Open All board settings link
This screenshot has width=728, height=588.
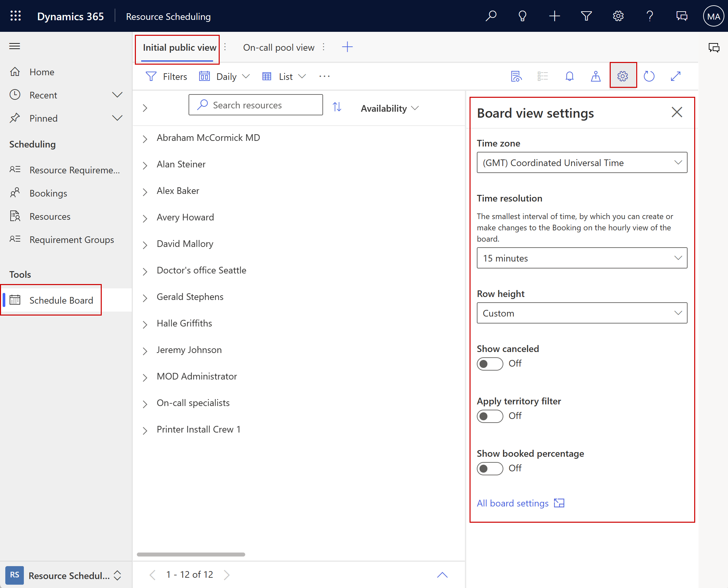(520, 503)
